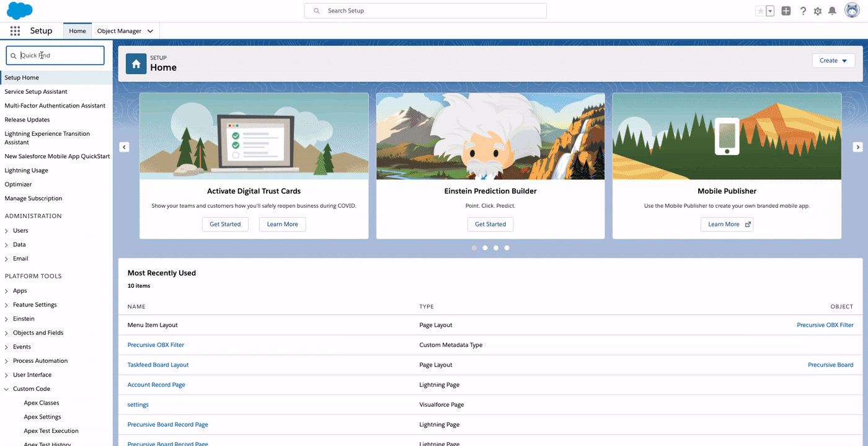Screen dimensions: 868x446
Task: Click the Einstein Prediction Builder illustration
Action: tap(490, 136)
